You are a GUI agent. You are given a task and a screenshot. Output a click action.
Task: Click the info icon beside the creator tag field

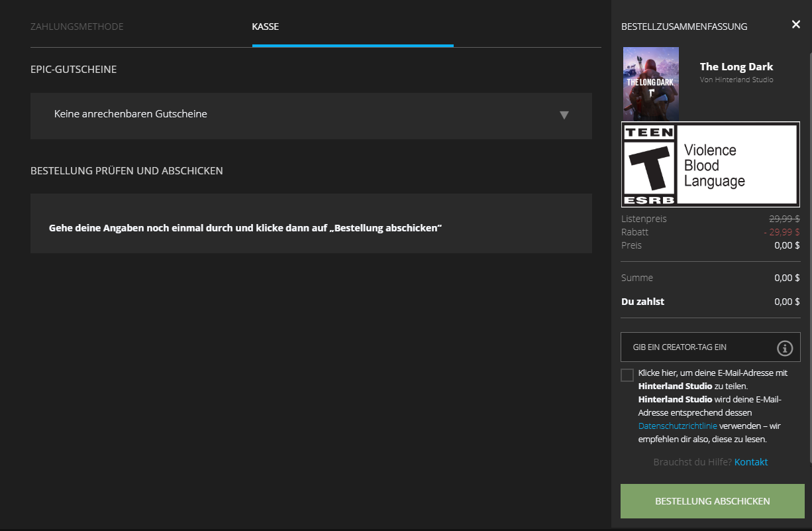tap(784, 348)
